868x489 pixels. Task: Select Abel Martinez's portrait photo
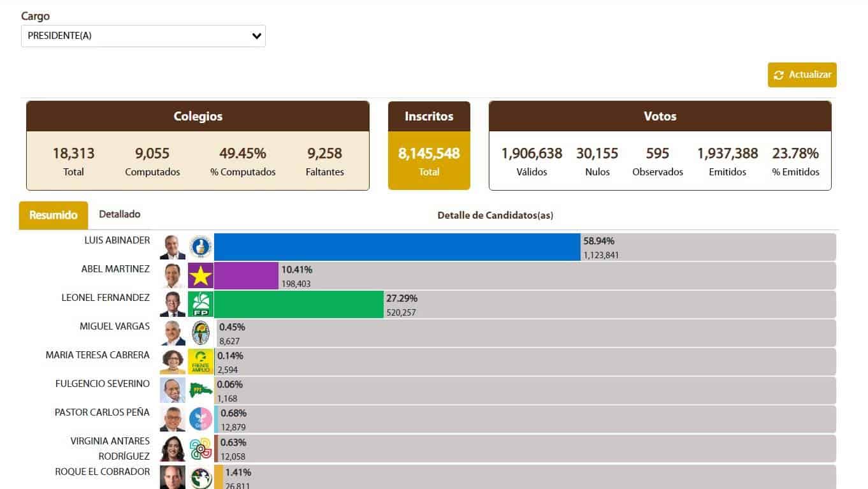[x=173, y=275]
